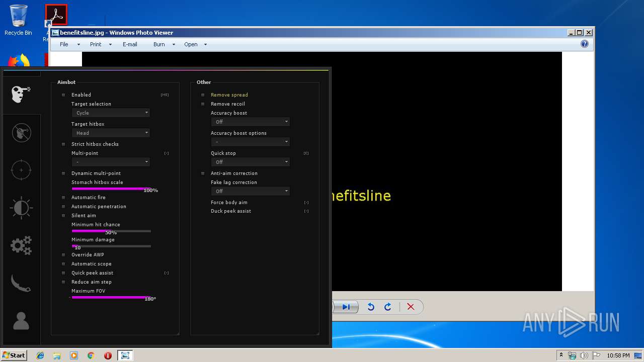Open the anti-aim crossed-out head tab
Viewport: 644px width, 362px height.
[x=21, y=133]
